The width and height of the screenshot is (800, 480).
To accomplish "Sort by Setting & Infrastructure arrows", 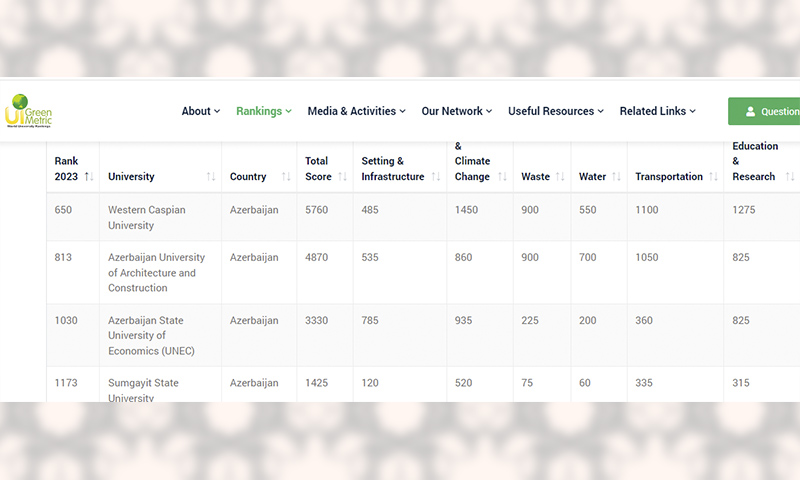I will coord(436,176).
